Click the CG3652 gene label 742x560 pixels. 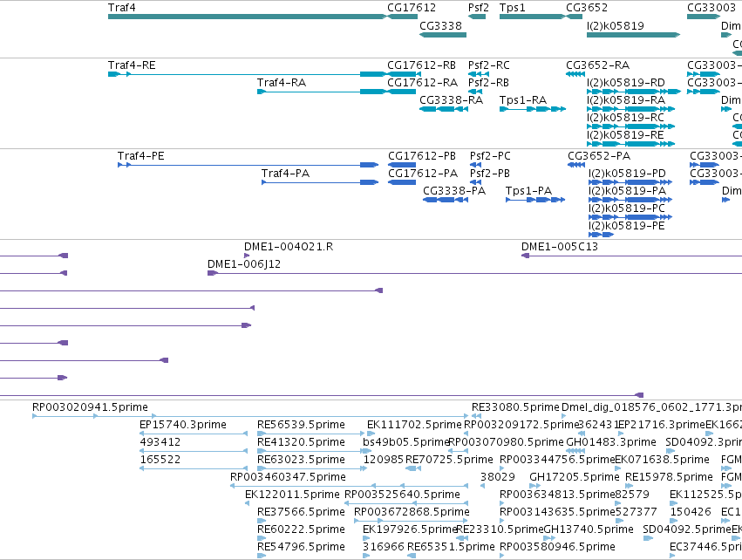[x=587, y=8]
